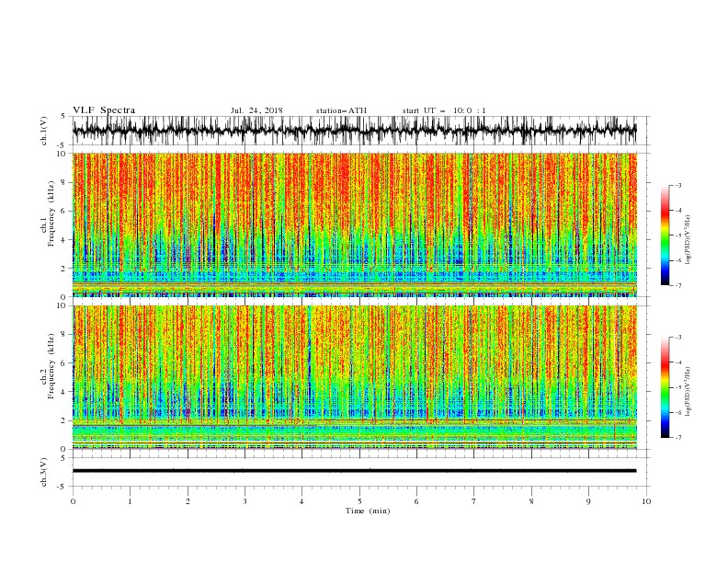Click the "start UT = 10:0 :1" text
728x563 pixels.
[444, 110]
